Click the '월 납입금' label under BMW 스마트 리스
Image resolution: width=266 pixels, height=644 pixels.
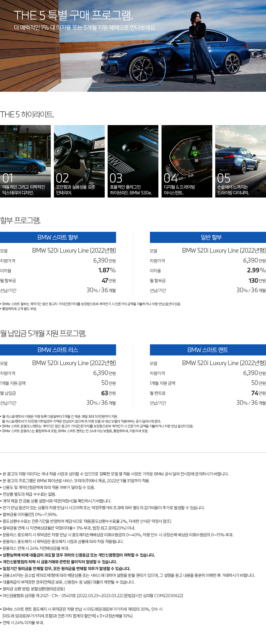(x=8, y=393)
